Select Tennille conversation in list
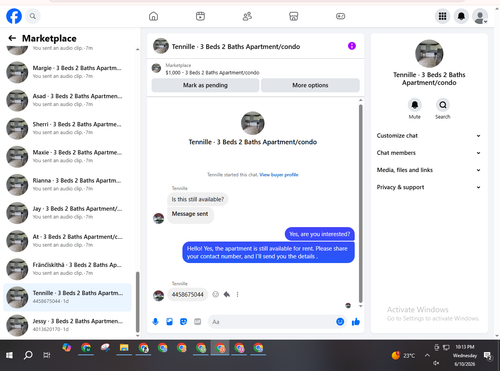 [67, 297]
